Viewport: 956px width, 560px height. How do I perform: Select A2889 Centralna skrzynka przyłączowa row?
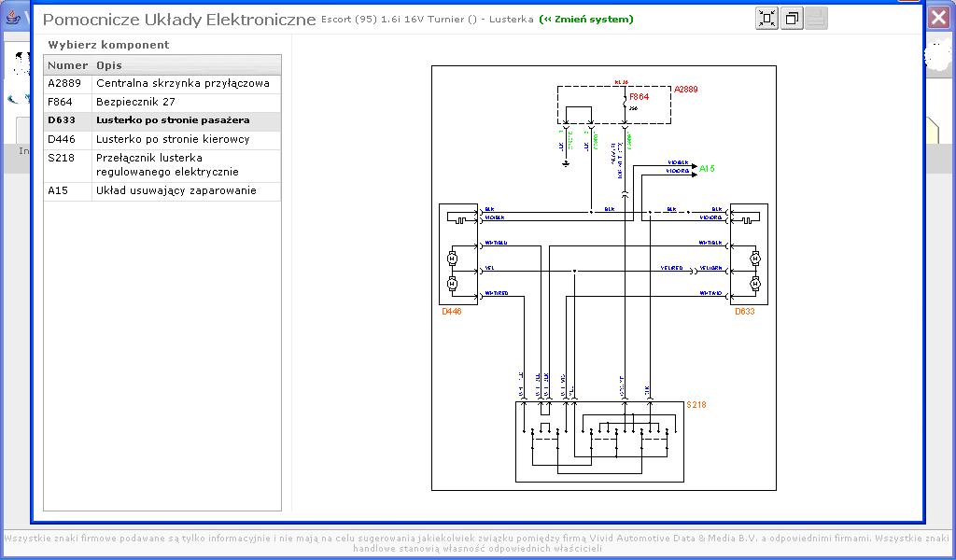coord(162,84)
